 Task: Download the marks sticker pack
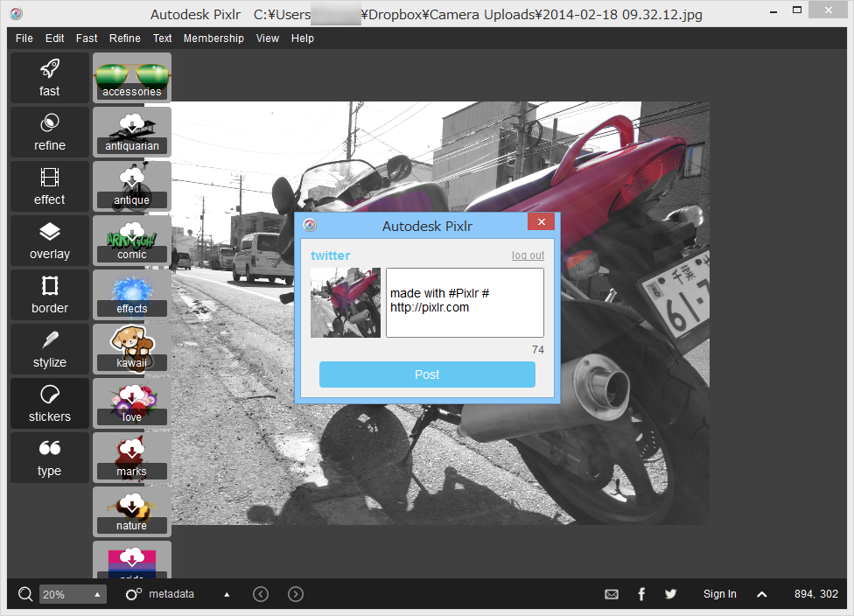point(132,458)
